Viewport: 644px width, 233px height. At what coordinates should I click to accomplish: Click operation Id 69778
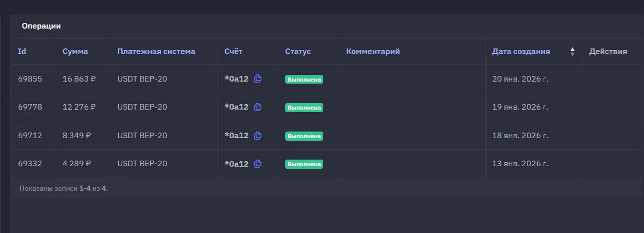[30, 107]
